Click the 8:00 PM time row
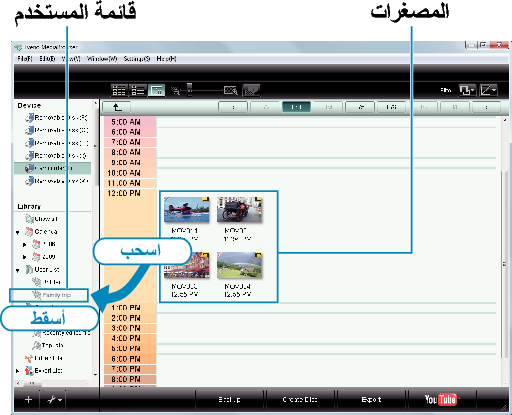The width and height of the screenshot is (512, 415). [x=130, y=379]
